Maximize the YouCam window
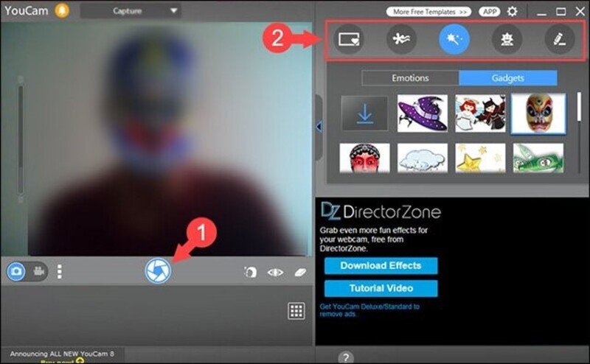 [x=560, y=12]
